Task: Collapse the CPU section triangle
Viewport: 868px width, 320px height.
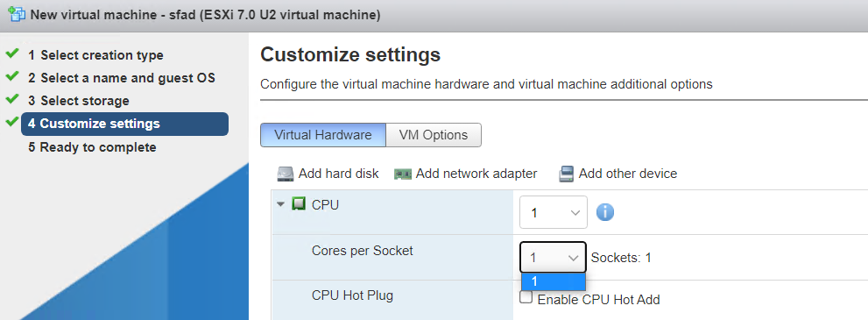Action: 280,204
